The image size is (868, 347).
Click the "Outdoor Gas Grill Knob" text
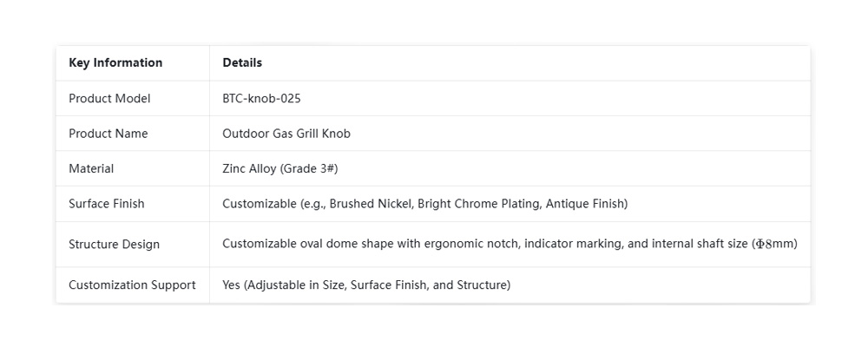click(x=286, y=134)
